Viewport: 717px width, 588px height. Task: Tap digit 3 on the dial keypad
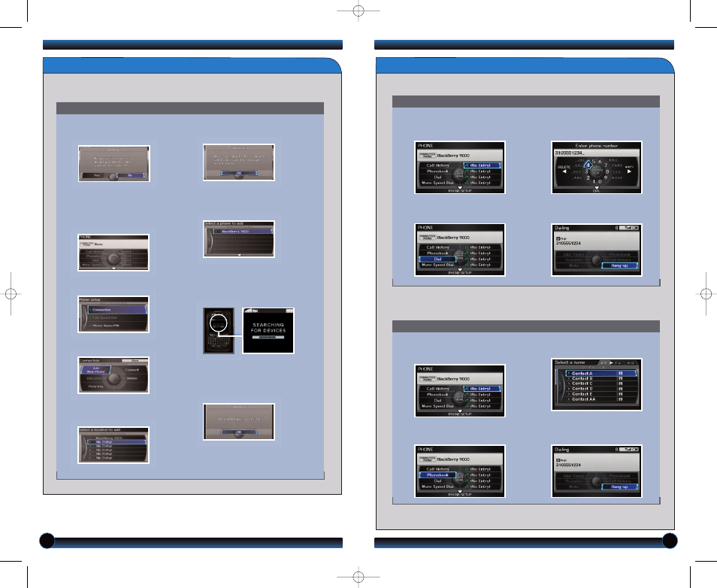[x=587, y=171]
